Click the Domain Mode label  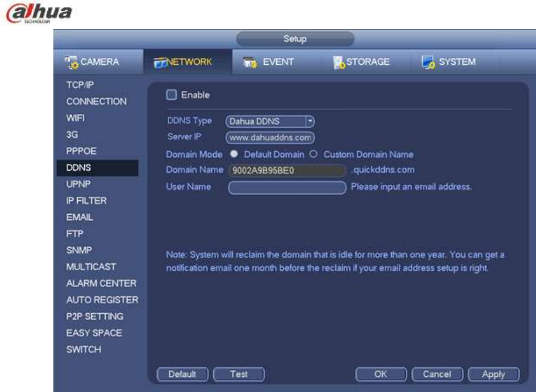(194, 155)
